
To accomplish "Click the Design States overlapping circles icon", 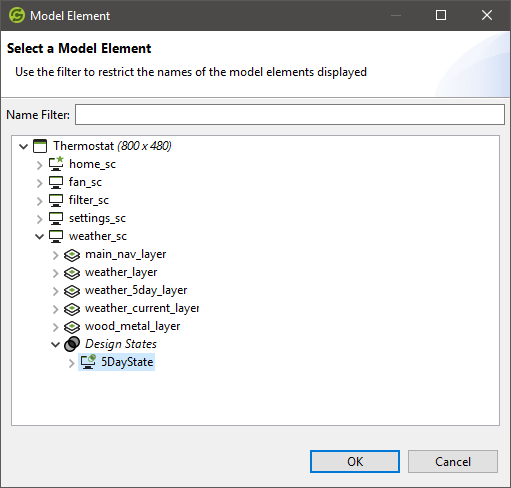I will point(72,344).
